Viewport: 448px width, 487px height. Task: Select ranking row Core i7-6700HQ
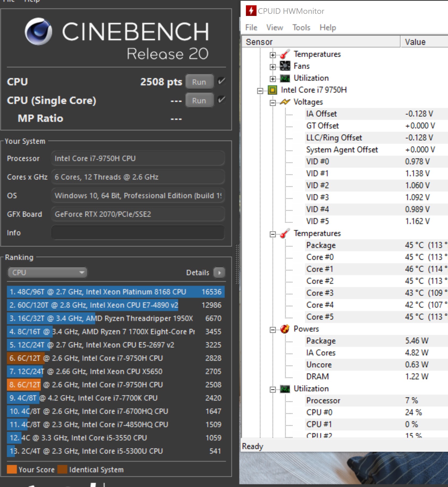click(116, 411)
